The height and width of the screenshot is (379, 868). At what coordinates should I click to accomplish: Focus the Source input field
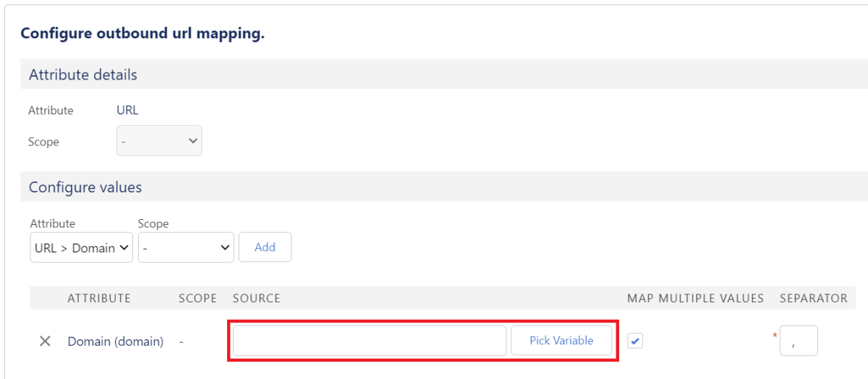point(370,341)
